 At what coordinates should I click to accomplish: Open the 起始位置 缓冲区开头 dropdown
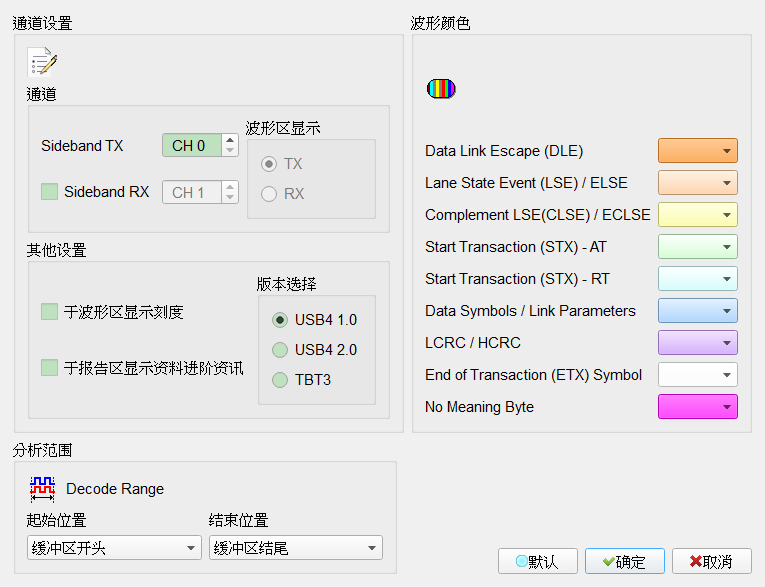pyautogui.click(x=114, y=548)
